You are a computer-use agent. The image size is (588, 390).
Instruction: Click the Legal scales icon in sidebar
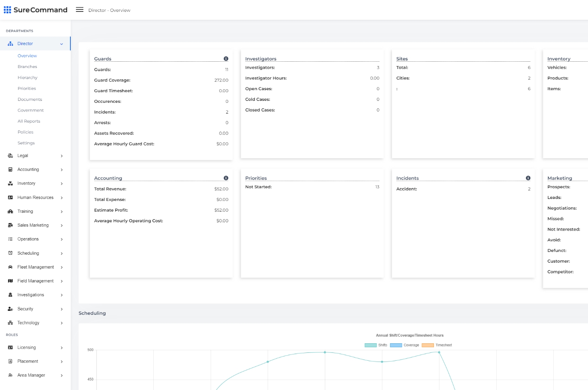tap(10, 156)
